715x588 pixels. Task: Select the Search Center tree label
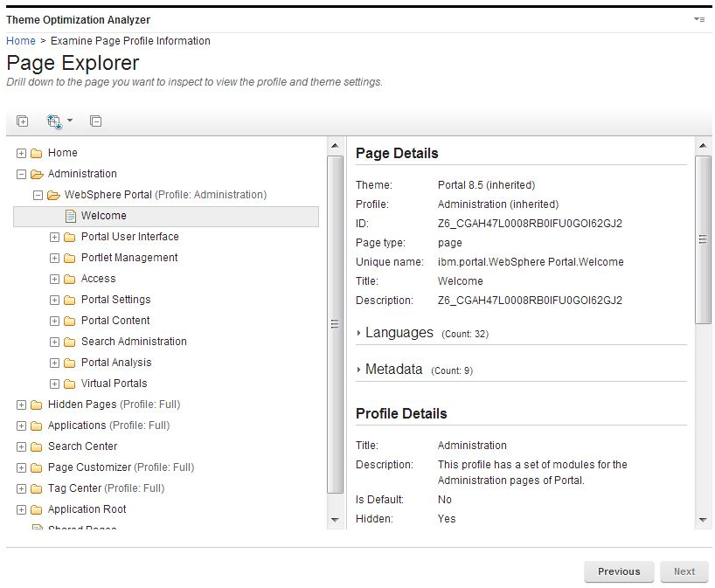tap(82, 446)
